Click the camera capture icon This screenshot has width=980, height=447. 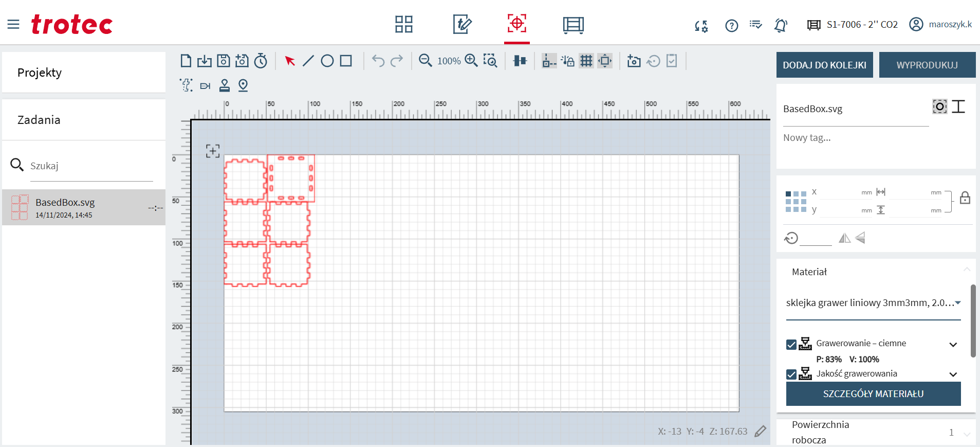(634, 61)
